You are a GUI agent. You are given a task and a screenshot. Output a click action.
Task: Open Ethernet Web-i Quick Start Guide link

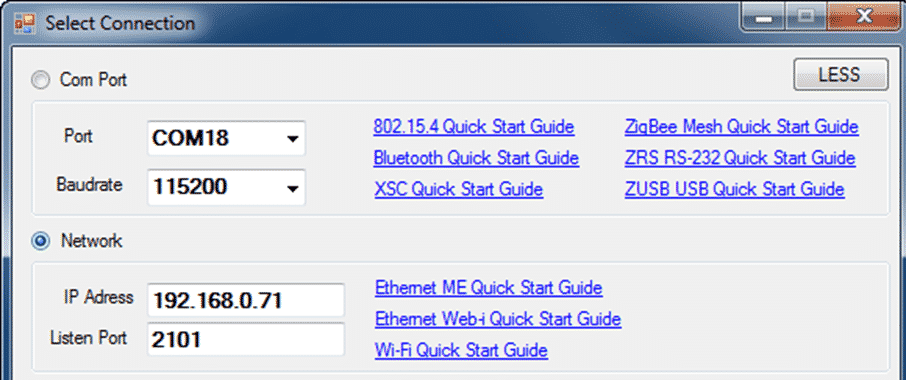[x=498, y=319]
